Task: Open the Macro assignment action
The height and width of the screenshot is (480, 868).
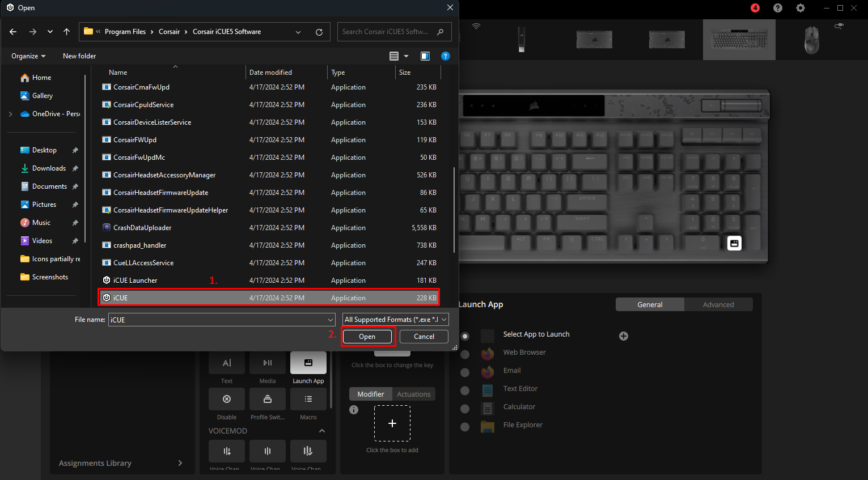Action: (308, 399)
